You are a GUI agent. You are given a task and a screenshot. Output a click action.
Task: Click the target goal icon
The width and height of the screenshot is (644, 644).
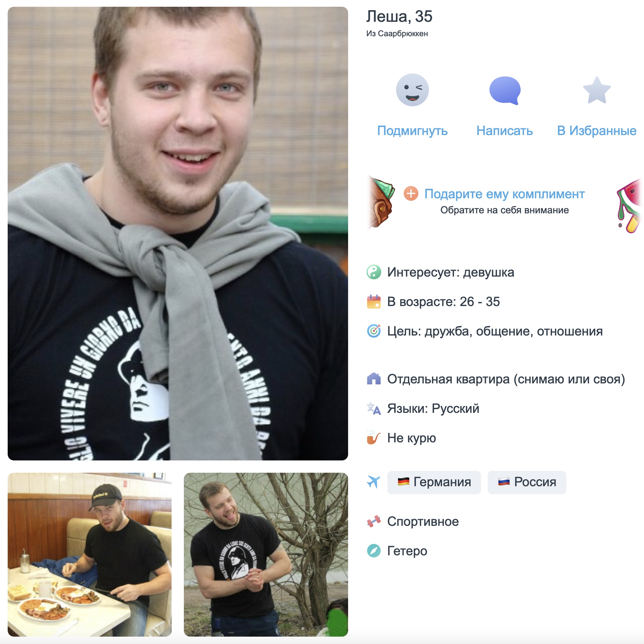pyautogui.click(x=374, y=331)
